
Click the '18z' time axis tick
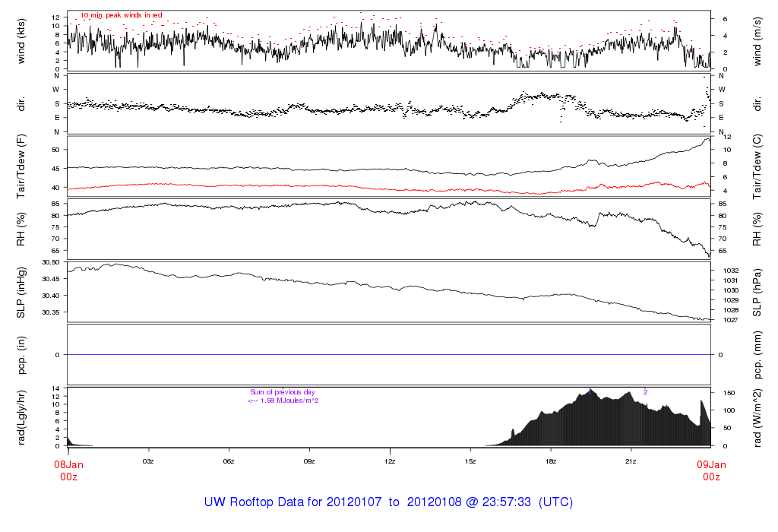pos(551,461)
